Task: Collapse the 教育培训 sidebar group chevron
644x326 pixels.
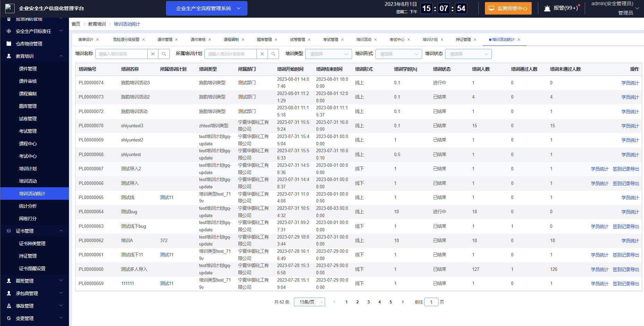Action: tap(61, 56)
